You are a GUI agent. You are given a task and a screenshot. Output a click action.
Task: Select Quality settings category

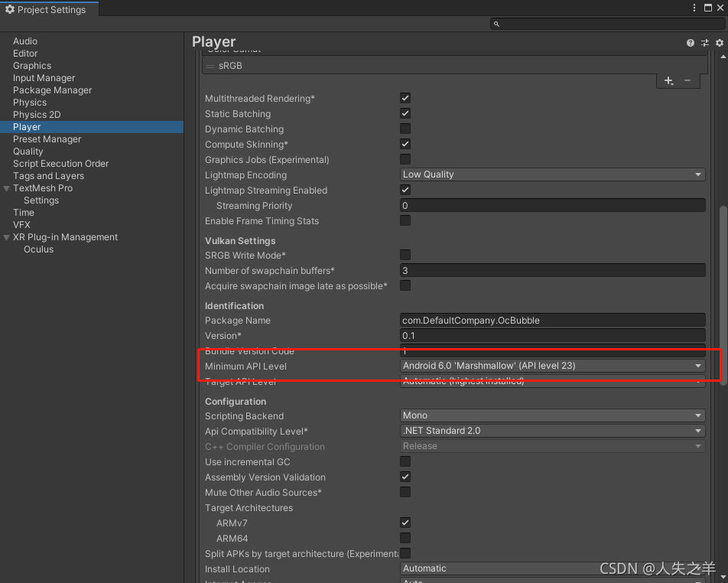point(28,151)
